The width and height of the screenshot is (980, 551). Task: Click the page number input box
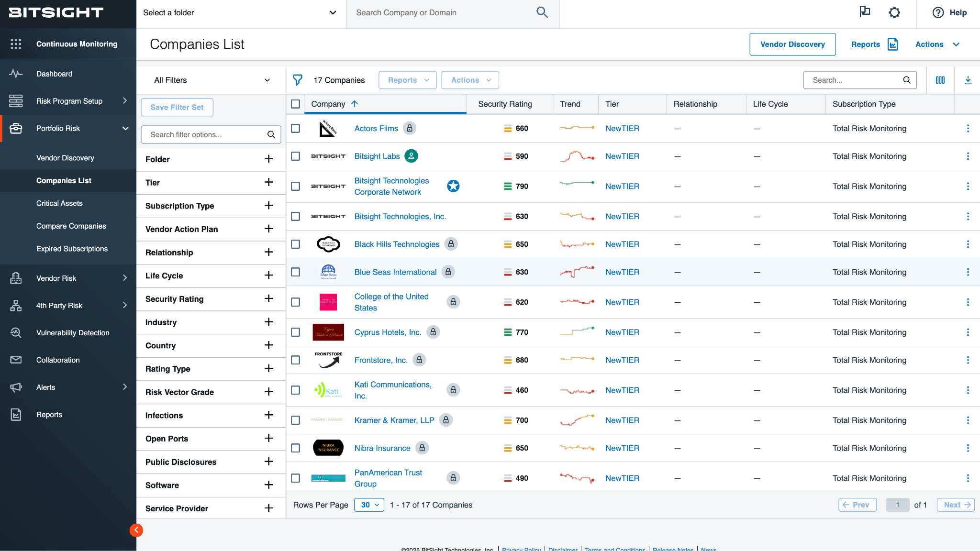coord(898,505)
